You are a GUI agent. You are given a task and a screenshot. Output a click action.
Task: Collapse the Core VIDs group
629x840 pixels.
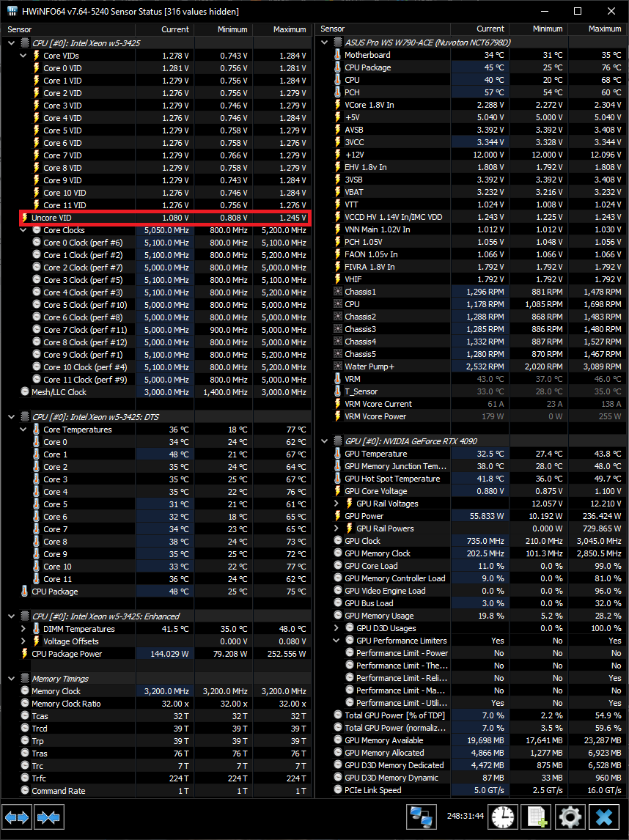pos(24,56)
